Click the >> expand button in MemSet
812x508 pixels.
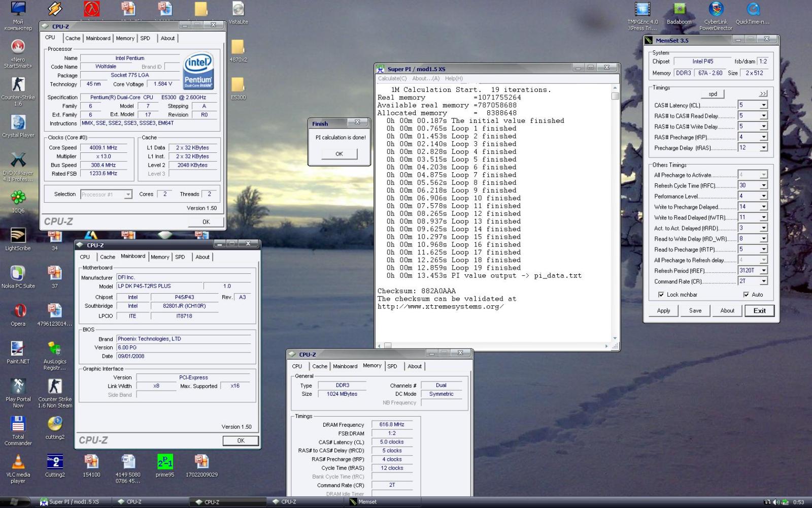(763, 94)
